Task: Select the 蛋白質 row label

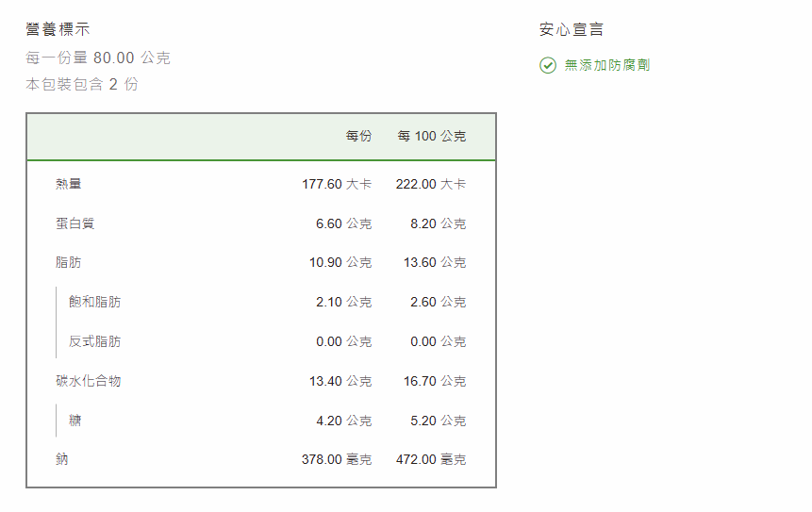Action: 75,223
